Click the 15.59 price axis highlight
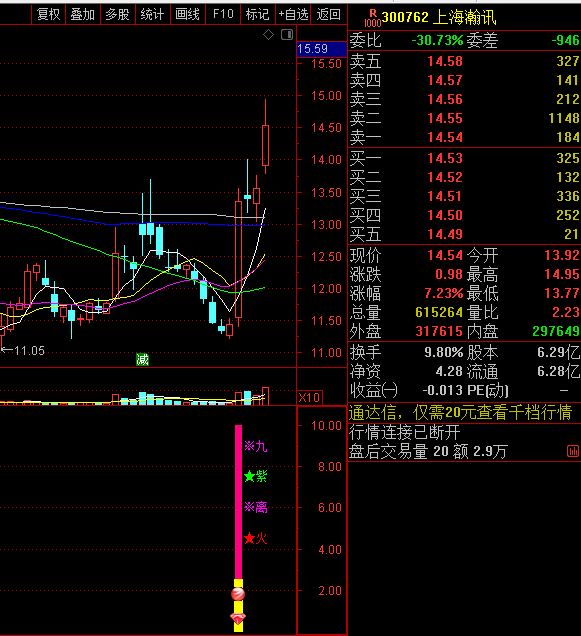 pyautogui.click(x=322, y=49)
